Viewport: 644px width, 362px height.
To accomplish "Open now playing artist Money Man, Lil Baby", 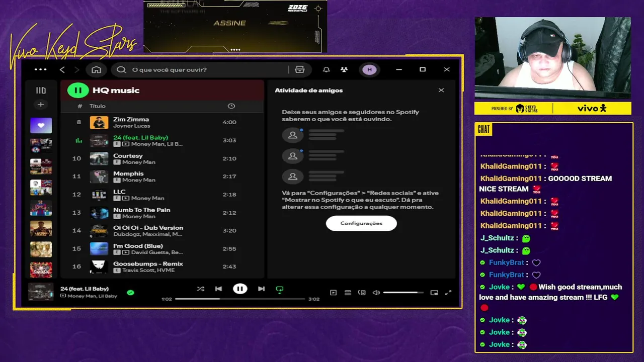I will [x=93, y=296].
